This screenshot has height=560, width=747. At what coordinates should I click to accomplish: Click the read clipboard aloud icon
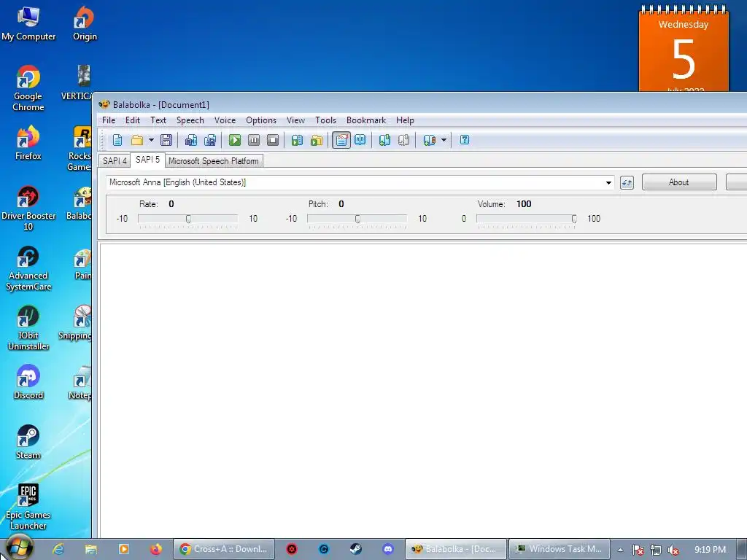click(298, 140)
